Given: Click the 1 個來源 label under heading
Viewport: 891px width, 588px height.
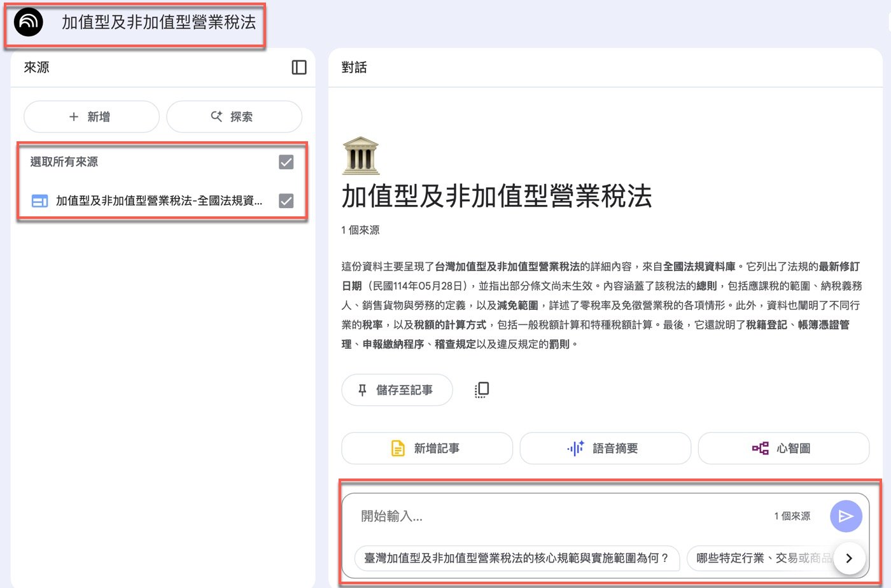Looking at the screenshot, I should pyautogui.click(x=360, y=230).
